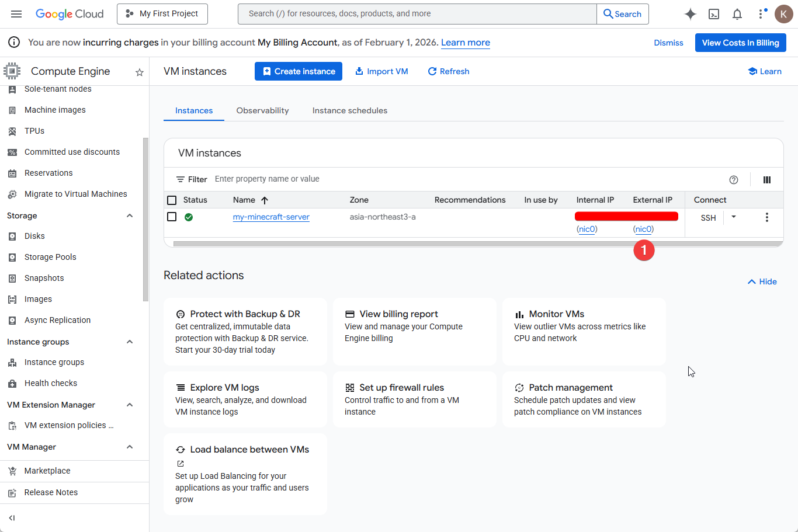Open filter help question mark icon
Screen dimensions: 798x532
pyautogui.click(x=734, y=180)
